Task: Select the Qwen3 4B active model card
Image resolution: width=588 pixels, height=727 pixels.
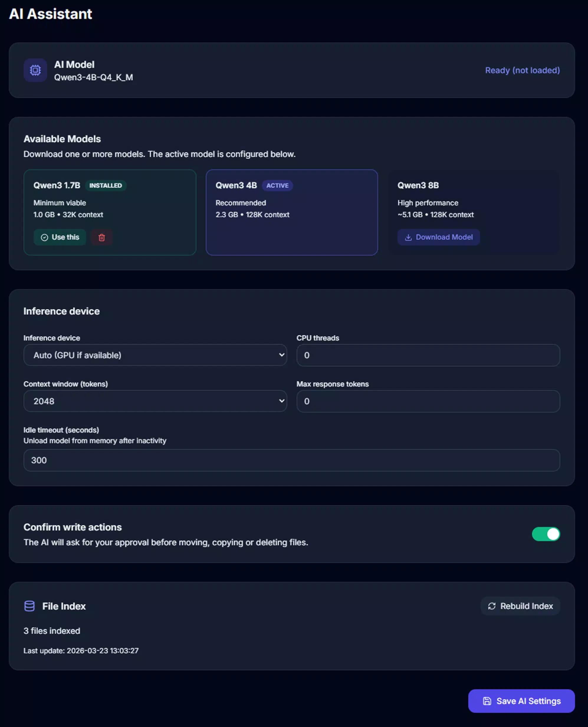Action: (292, 212)
